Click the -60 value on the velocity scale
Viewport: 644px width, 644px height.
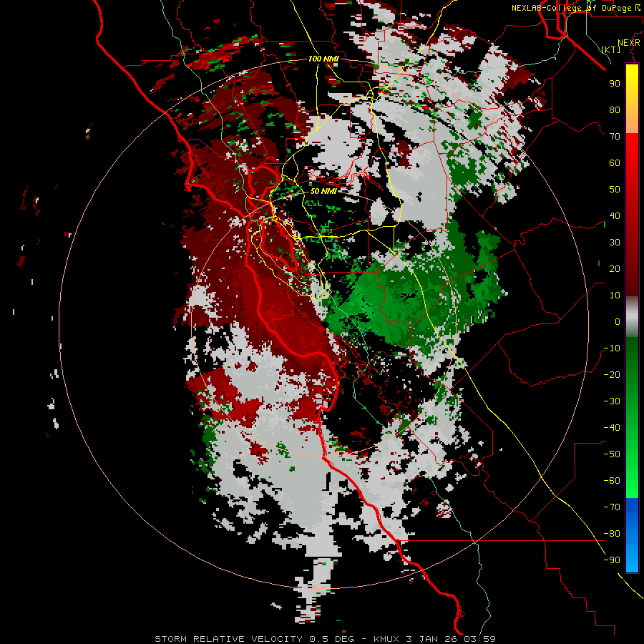612,481
